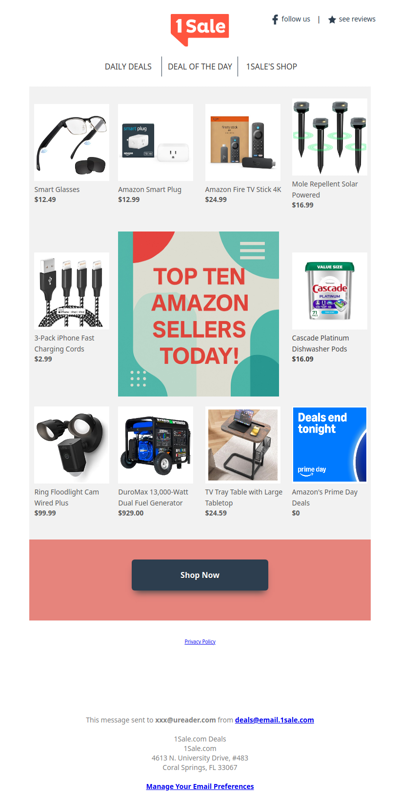Click the Shop Now button
The image size is (400, 805).
(200, 575)
